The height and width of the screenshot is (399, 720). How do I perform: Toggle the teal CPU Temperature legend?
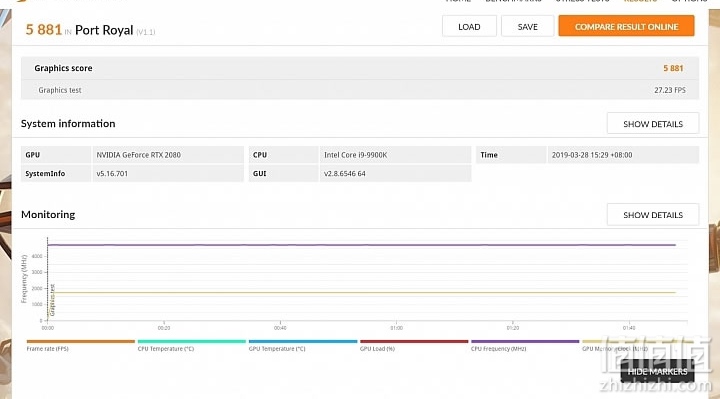(x=191, y=345)
